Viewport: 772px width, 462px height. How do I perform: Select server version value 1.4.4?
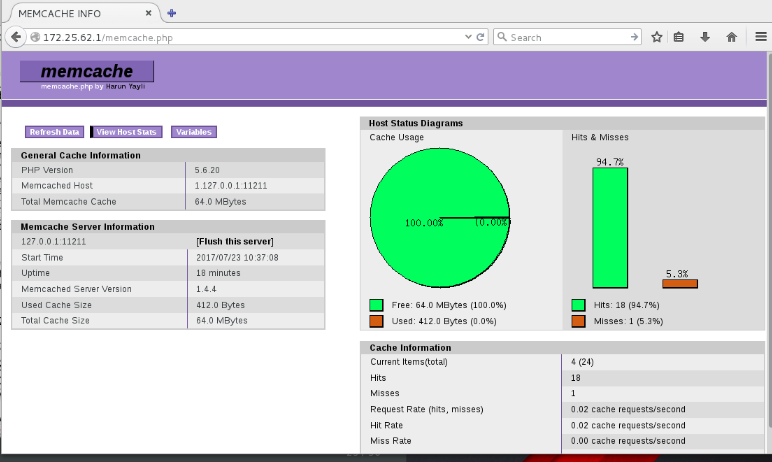pos(206,289)
